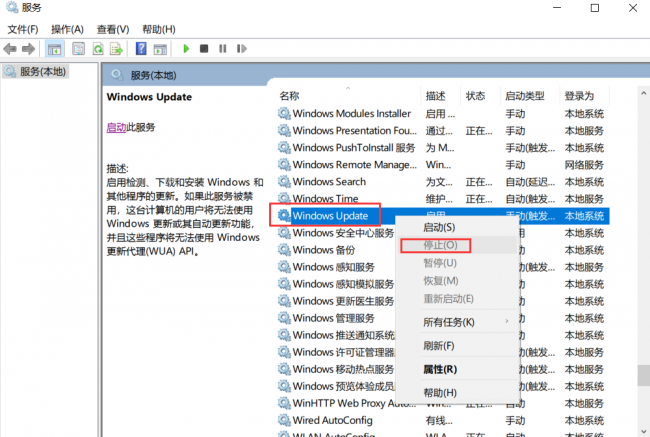Click the Forward arrow in the toolbar

tap(28, 49)
